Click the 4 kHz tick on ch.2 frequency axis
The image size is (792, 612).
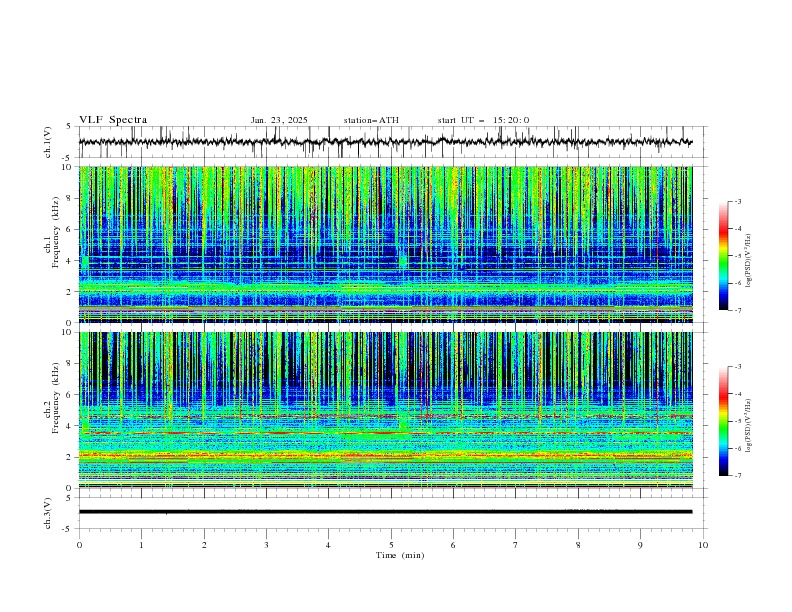[70, 426]
